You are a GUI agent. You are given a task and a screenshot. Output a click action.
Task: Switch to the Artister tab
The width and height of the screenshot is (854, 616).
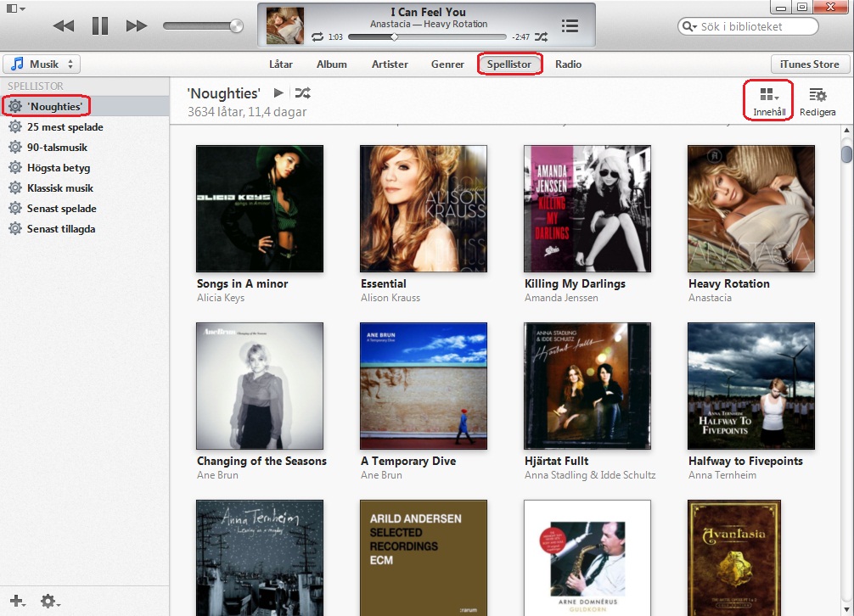coord(390,64)
